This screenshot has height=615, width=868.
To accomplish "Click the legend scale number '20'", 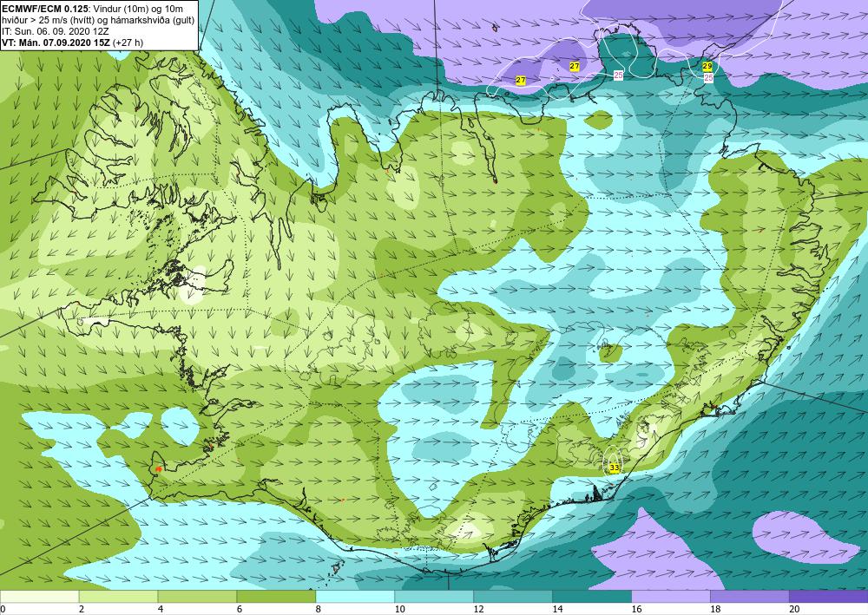I will pos(794,609).
